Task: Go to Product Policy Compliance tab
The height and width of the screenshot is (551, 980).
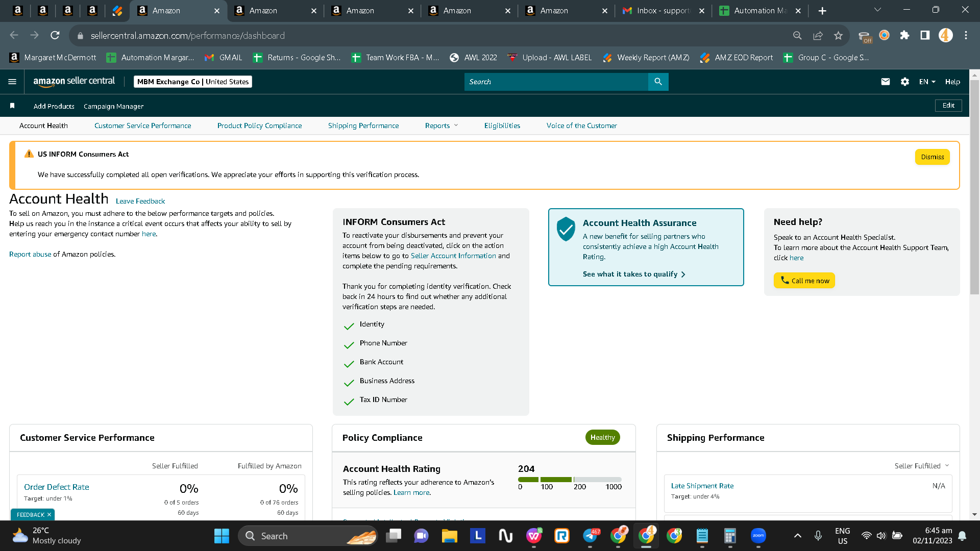Action: tap(259, 126)
